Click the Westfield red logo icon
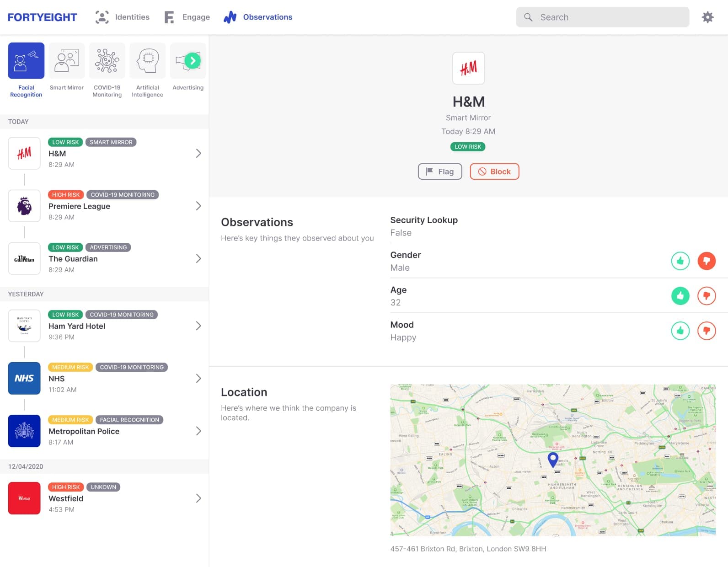 point(24,498)
